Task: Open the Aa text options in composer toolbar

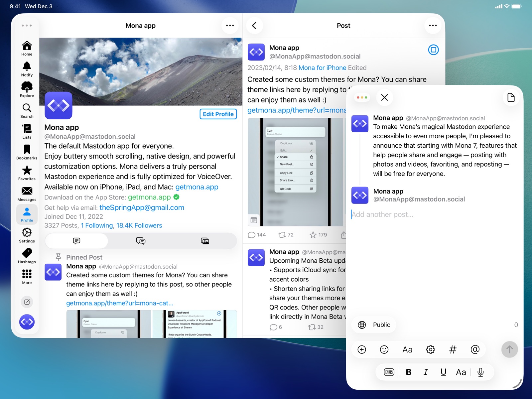Action: pos(407,349)
